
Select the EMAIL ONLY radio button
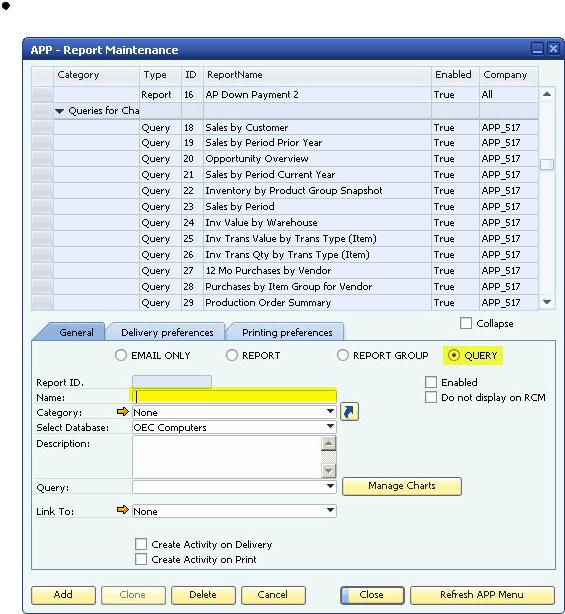[x=121, y=355]
